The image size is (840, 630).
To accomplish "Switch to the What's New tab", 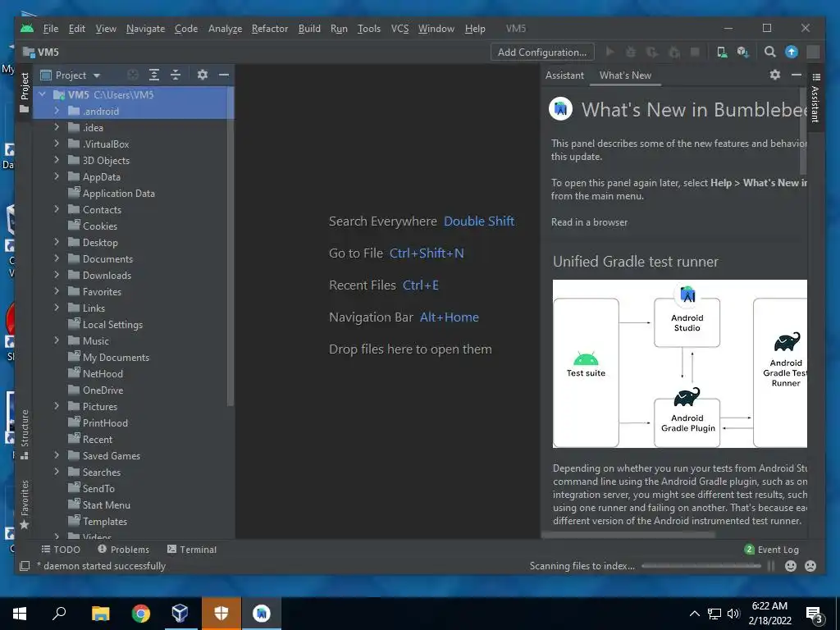I will pos(625,75).
